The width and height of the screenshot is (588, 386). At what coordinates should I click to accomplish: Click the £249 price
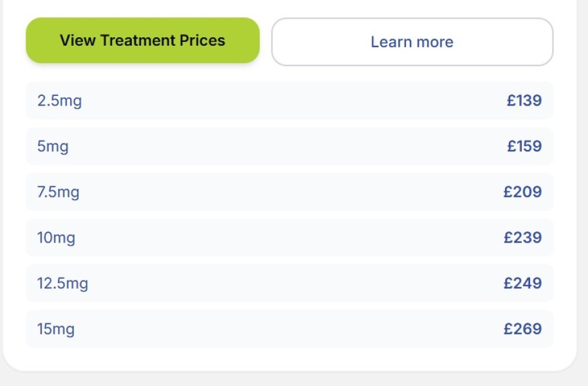(522, 283)
